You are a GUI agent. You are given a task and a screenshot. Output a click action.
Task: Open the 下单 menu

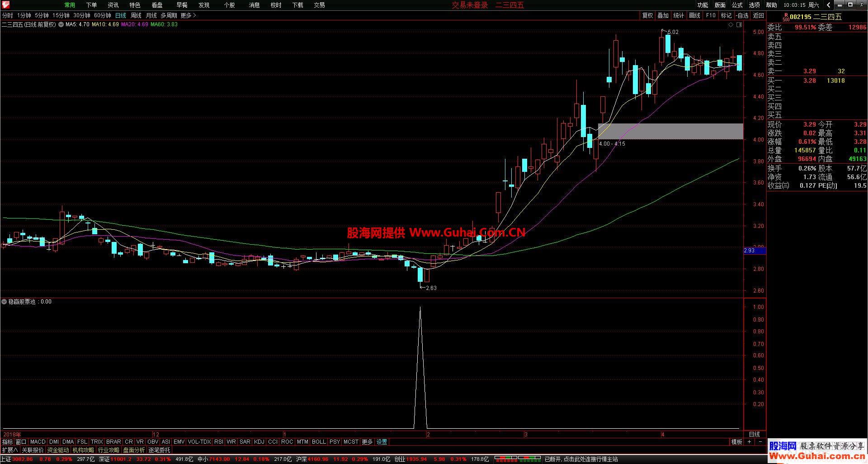pos(91,5)
